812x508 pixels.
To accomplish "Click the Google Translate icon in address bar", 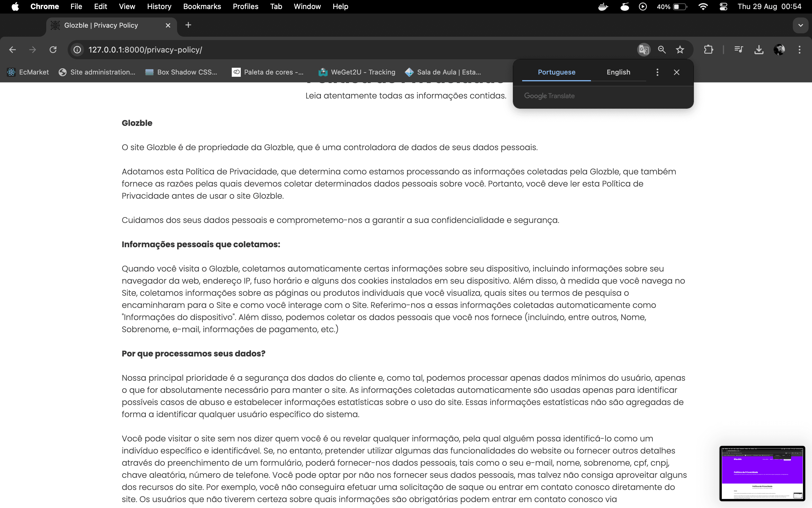I will click(x=644, y=50).
